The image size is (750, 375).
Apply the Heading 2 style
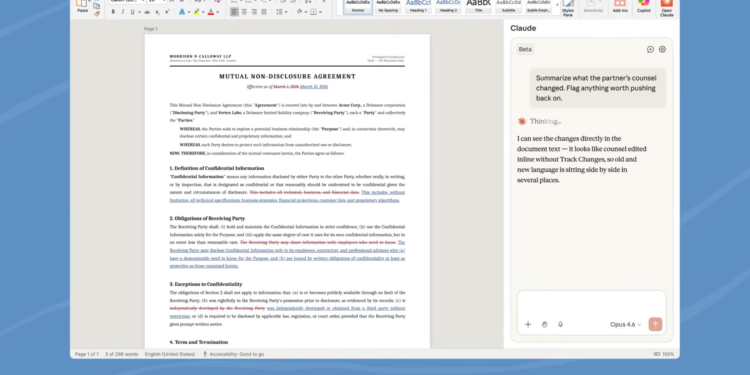448,6
